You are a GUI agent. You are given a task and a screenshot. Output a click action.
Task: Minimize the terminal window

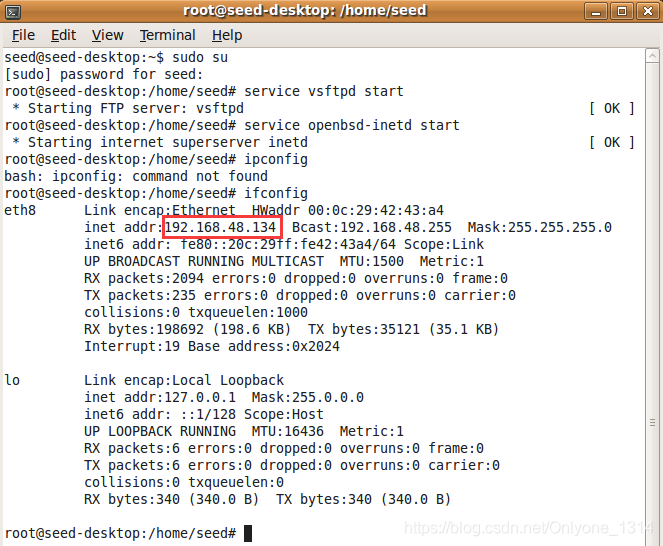(596, 11)
